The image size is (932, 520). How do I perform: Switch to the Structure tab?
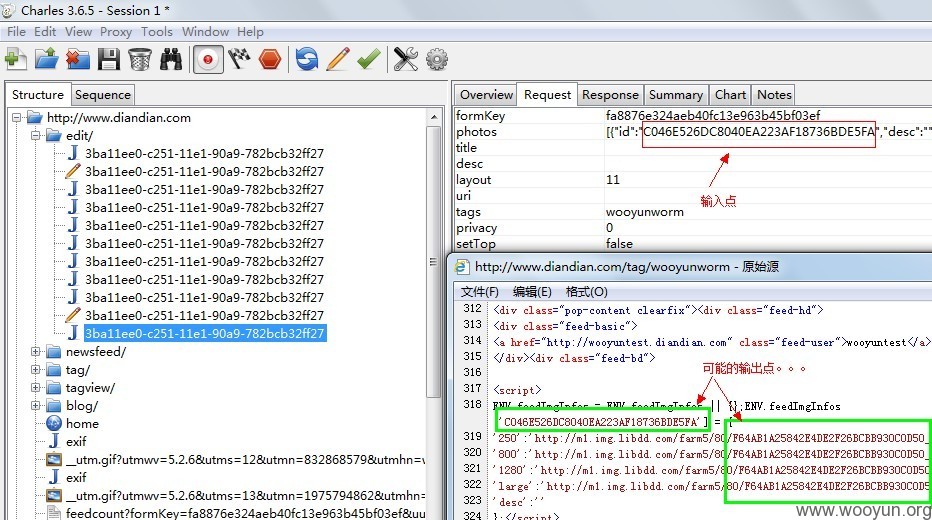38,94
